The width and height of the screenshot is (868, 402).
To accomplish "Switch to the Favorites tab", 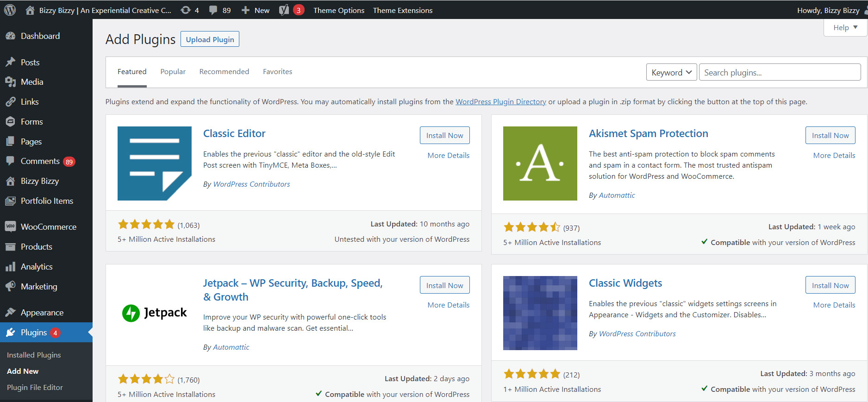I will 278,72.
